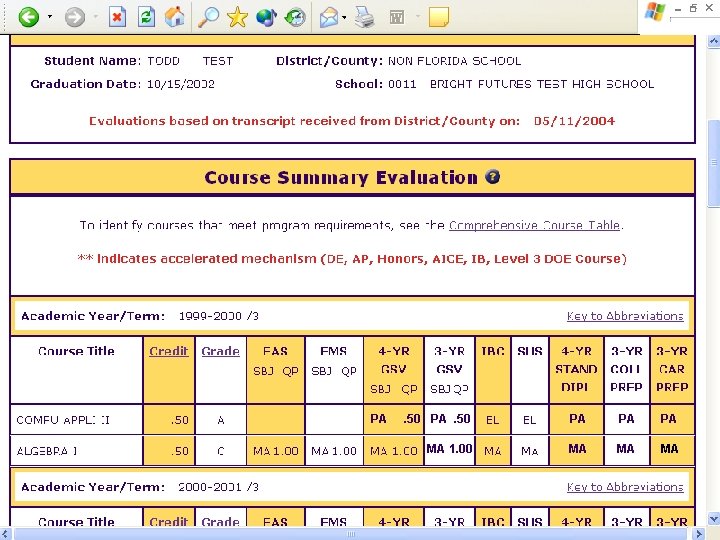720x540 pixels.
Task: Click the IBC EL cell for COMPU APPL II
Action: (493, 420)
